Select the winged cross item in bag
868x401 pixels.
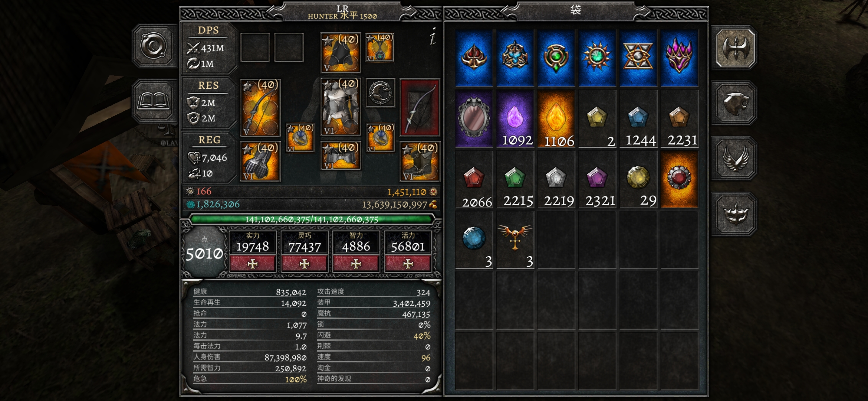[515, 240]
